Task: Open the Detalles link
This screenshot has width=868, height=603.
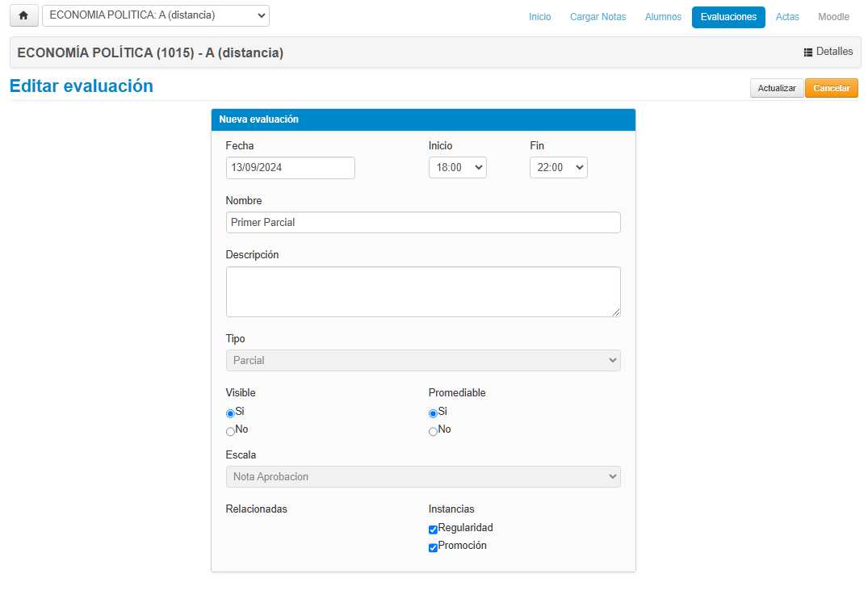Action: click(828, 52)
